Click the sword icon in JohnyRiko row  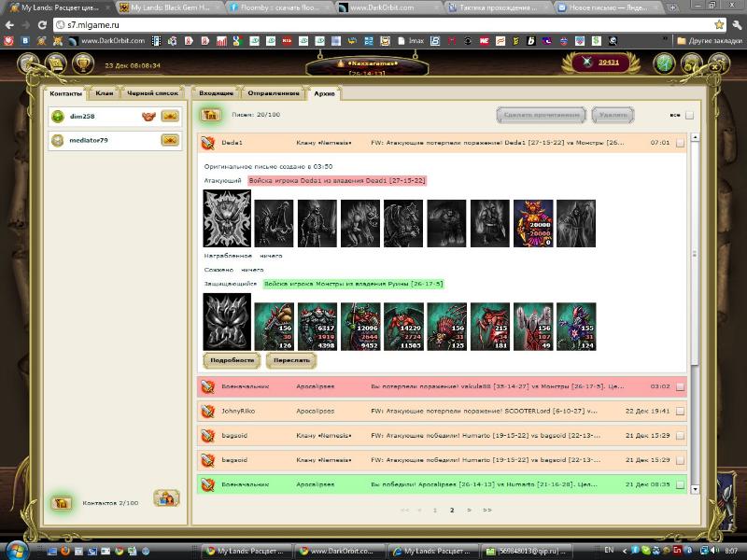(x=207, y=411)
